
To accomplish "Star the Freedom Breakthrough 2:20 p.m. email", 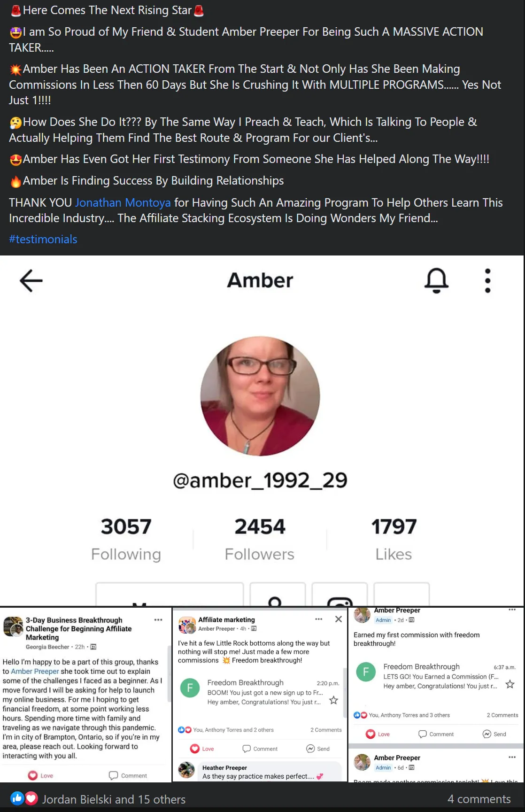I will point(333,700).
